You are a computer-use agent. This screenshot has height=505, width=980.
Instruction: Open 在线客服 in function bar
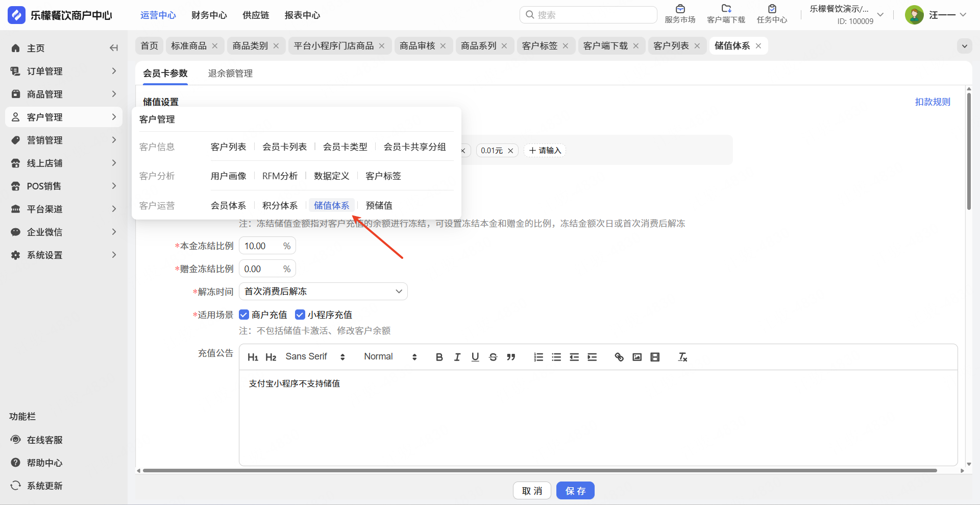point(37,440)
